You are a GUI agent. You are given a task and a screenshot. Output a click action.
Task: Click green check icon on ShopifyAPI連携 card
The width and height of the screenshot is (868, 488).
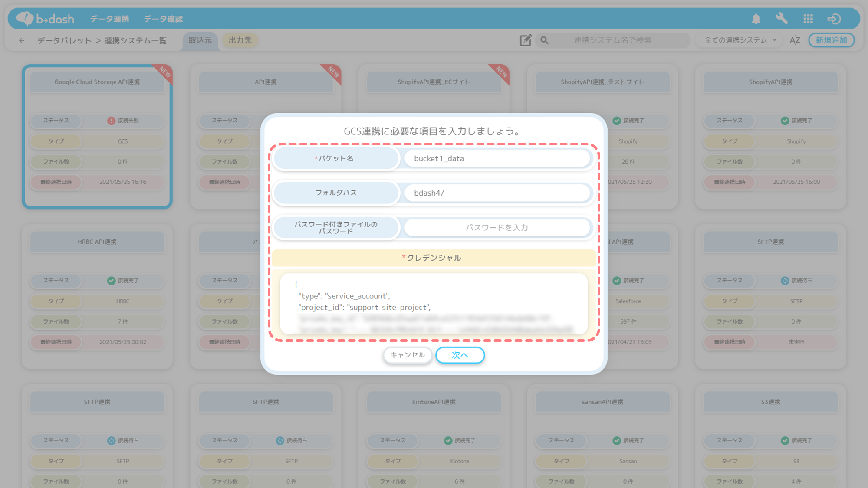coord(785,121)
